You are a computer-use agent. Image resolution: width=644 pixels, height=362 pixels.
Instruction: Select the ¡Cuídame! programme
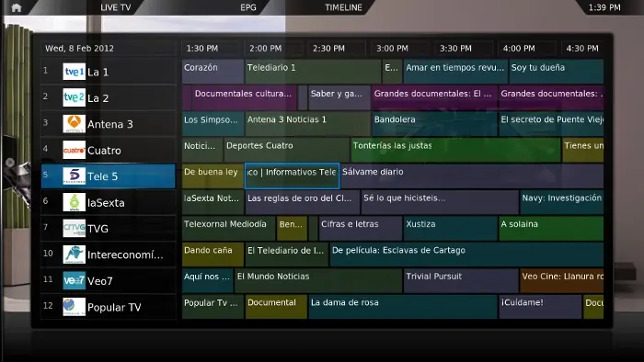pyautogui.click(x=540, y=307)
